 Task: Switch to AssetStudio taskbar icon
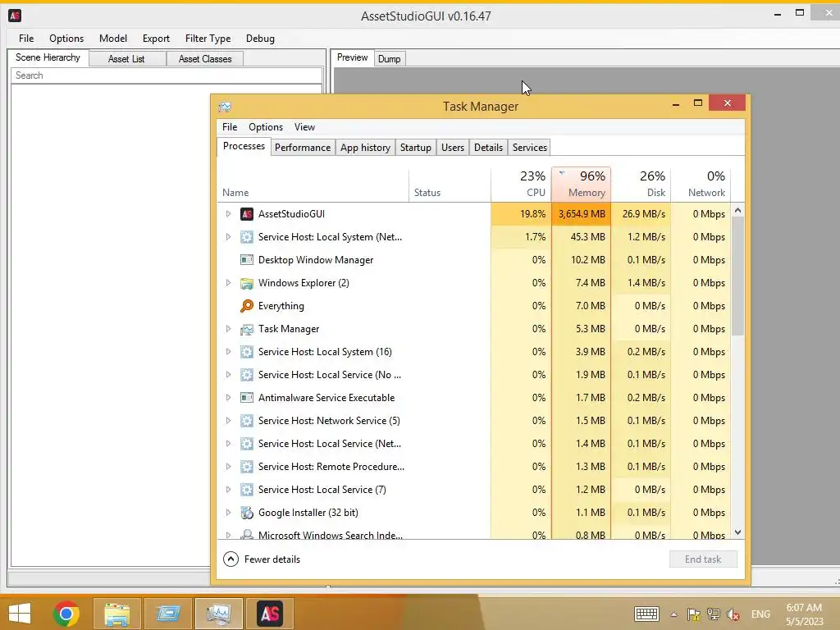pyautogui.click(x=269, y=614)
